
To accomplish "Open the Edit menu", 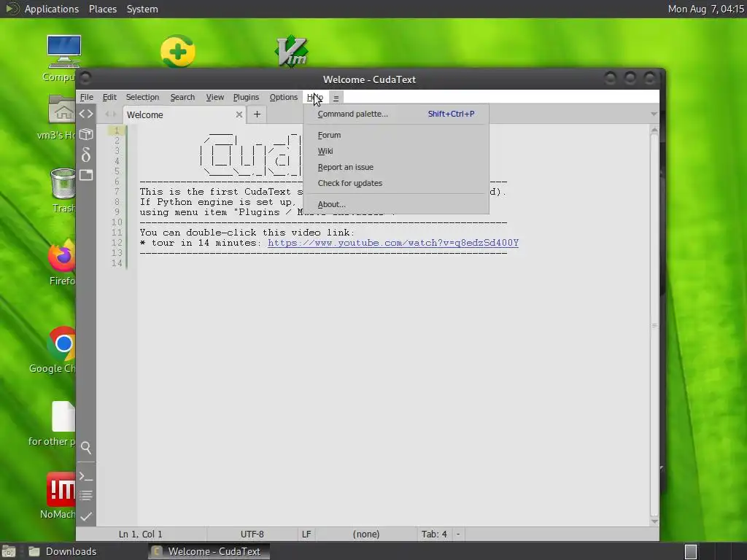I will tap(109, 97).
